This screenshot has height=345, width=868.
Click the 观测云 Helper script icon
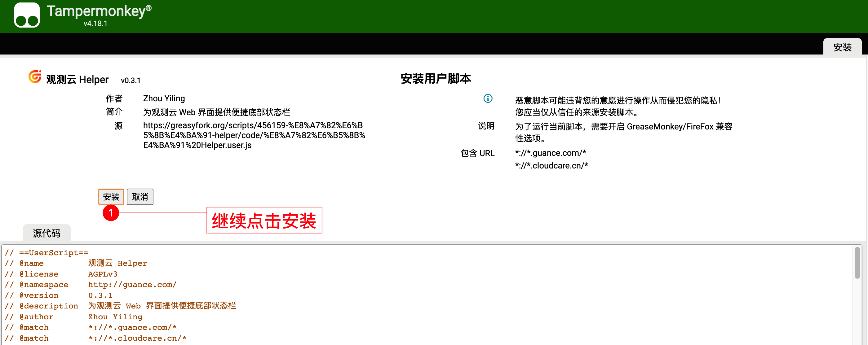click(35, 77)
